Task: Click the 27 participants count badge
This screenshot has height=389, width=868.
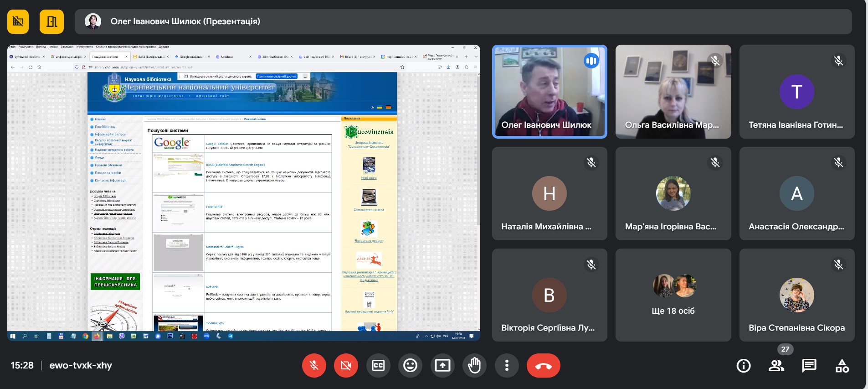Action: tap(785, 349)
